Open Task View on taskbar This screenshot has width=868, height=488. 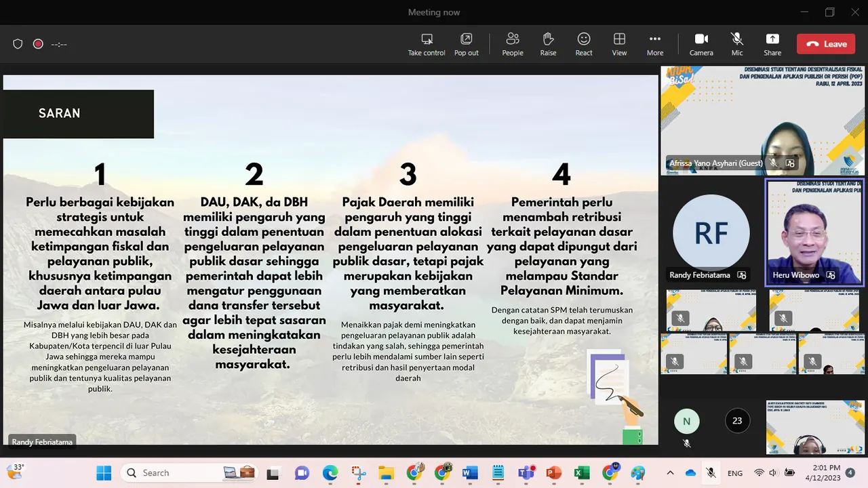click(x=273, y=472)
